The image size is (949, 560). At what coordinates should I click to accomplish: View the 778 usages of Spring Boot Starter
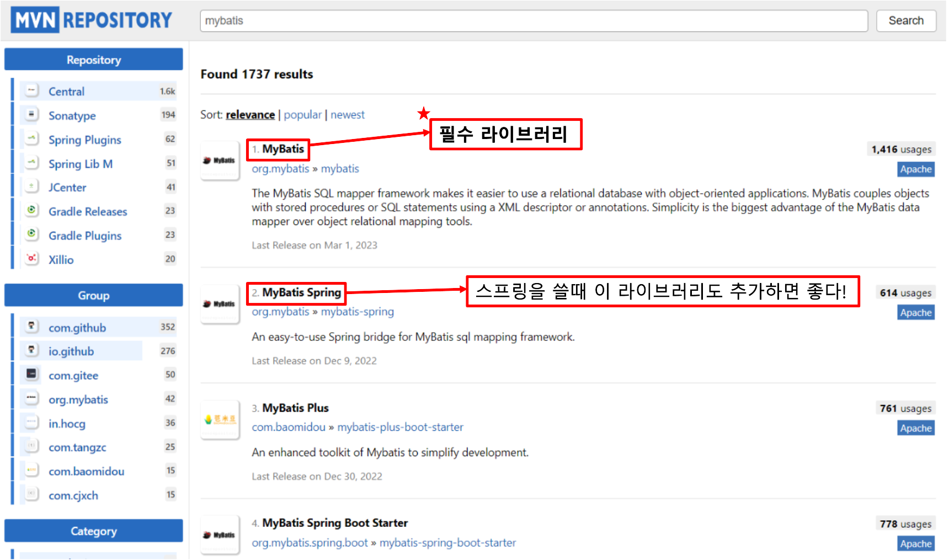[905, 524]
